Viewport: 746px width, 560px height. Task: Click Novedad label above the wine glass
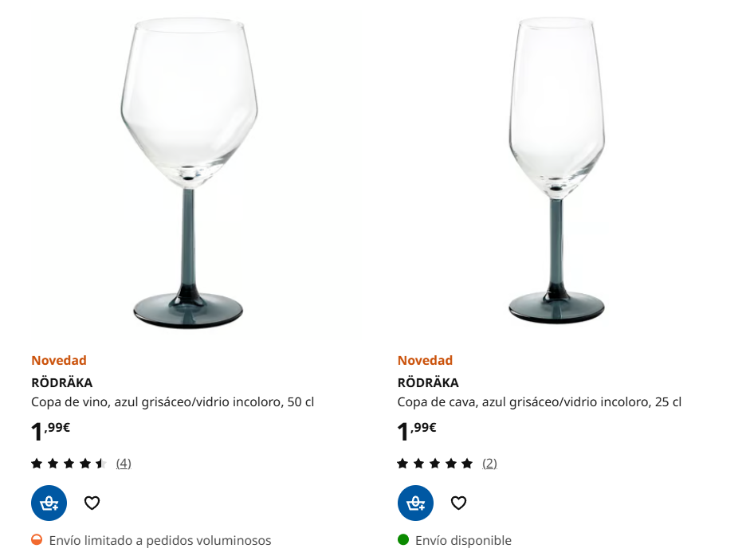[59, 360]
